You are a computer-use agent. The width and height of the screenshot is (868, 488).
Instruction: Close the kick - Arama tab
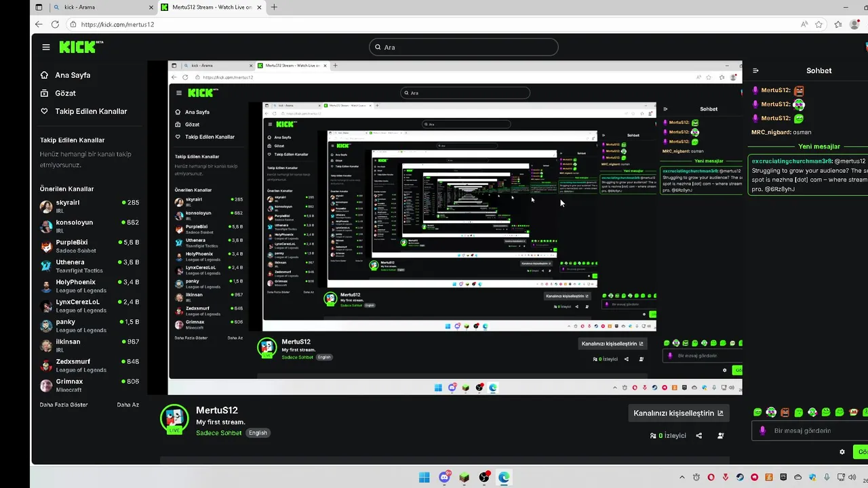(x=151, y=7)
